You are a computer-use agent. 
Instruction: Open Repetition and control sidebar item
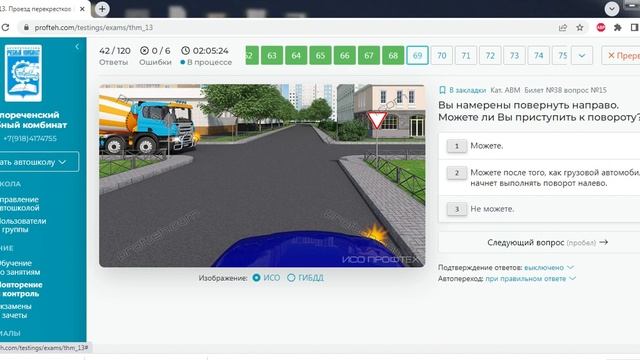21,289
